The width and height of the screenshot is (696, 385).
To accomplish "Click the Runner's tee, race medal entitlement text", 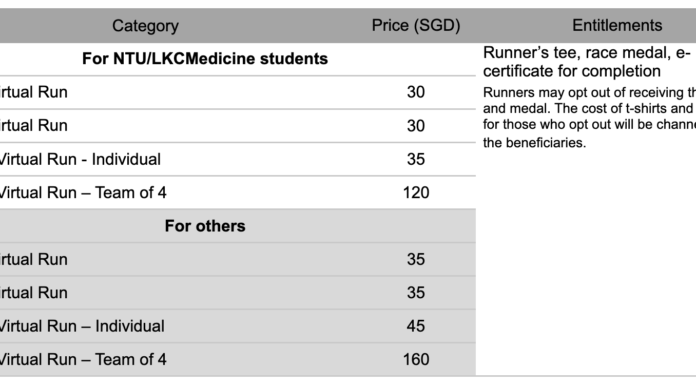I will 587,62.
